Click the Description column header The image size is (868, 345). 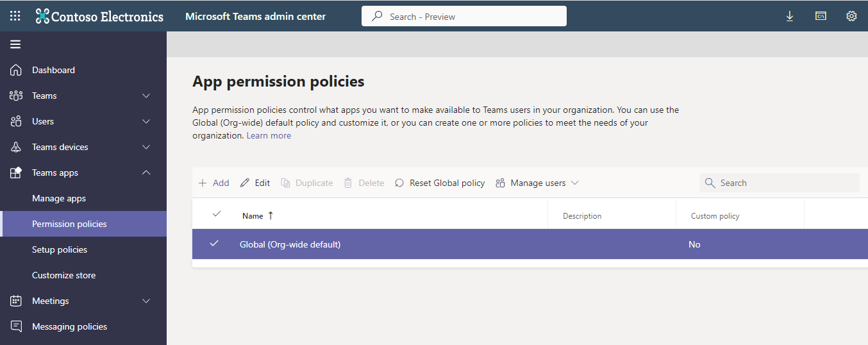(x=582, y=216)
